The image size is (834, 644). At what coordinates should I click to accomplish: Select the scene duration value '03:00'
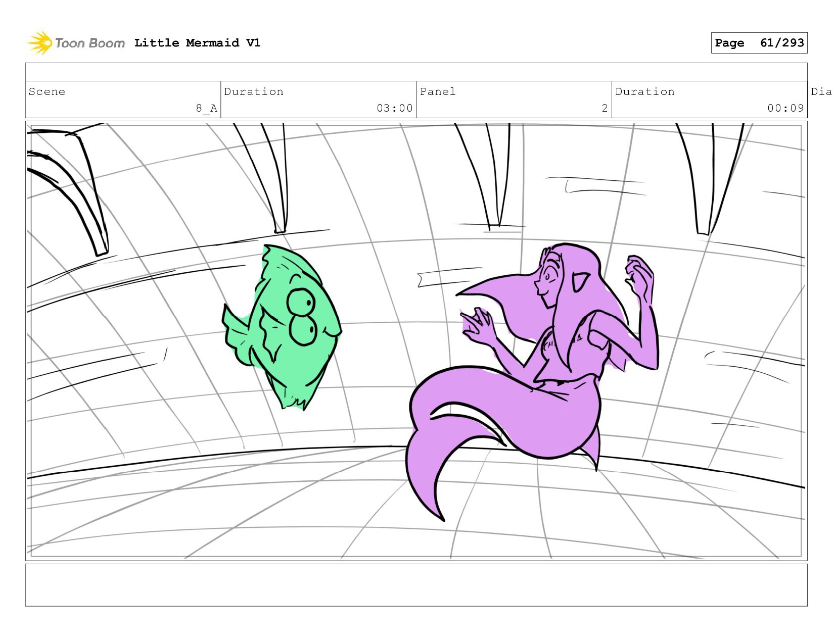pos(395,108)
